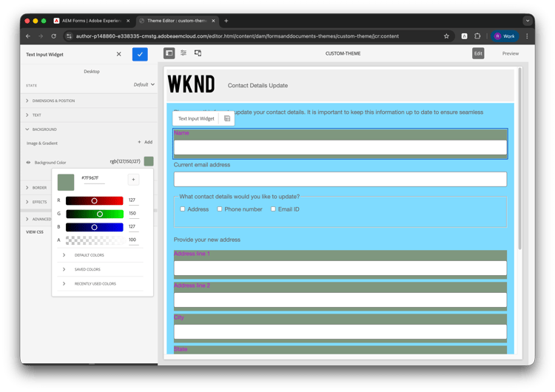The width and height of the screenshot is (555, 392).
Task: Close the Text Input Widget panel
Action: [x=119, y=54]
